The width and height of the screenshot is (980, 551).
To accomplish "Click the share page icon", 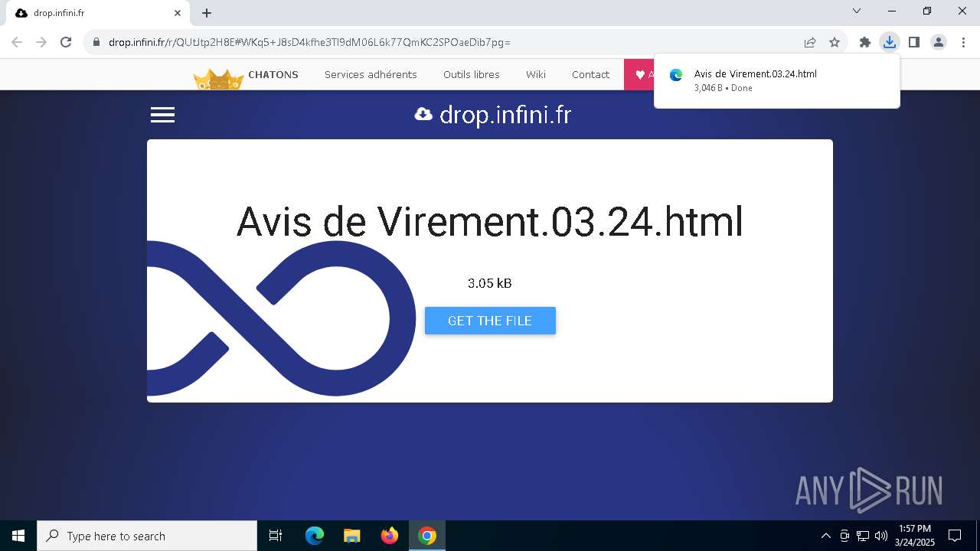I will pyautogui.click(x=810, y=42).
